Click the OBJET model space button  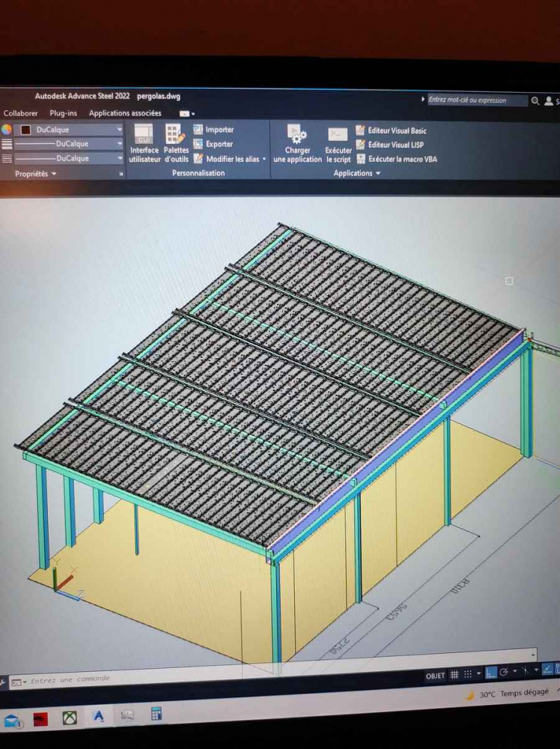435,676
